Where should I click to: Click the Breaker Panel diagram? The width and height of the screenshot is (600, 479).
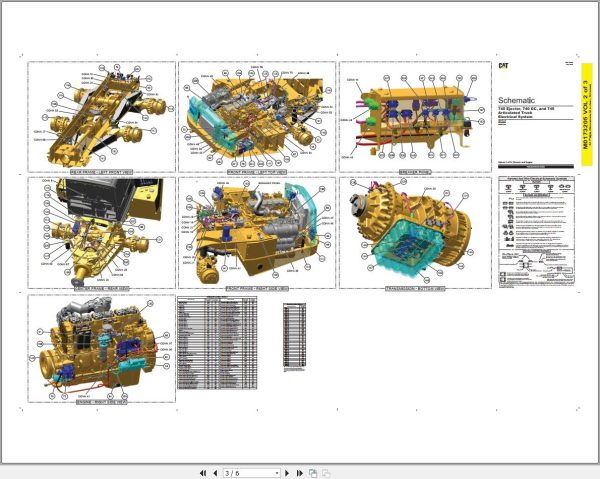coord(415,117)
